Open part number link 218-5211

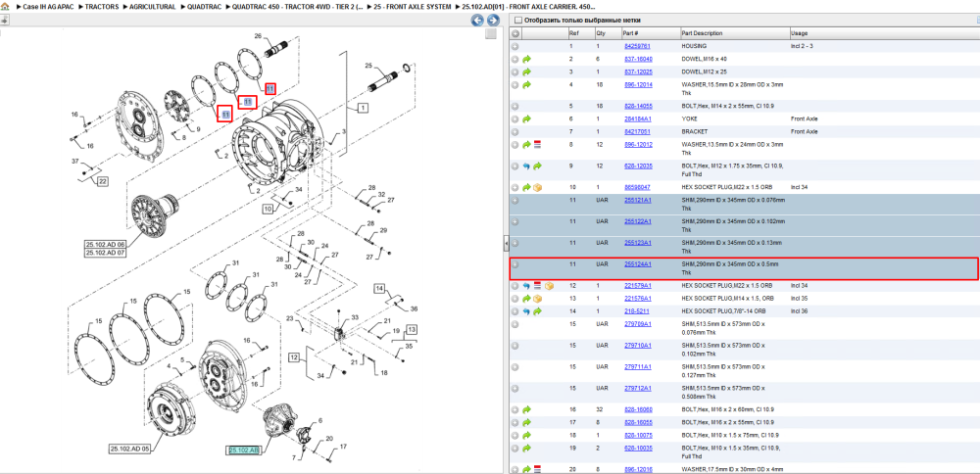(x=636, y=311)
